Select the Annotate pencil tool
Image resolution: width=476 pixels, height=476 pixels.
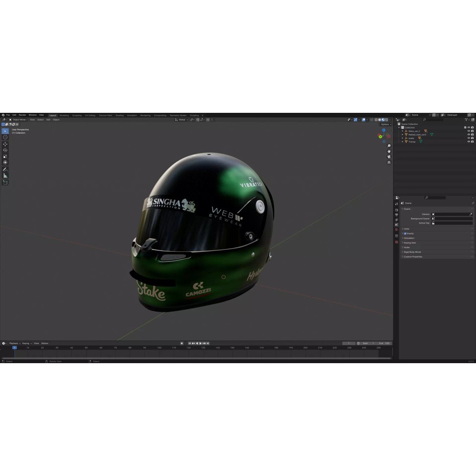coord(5,169)
